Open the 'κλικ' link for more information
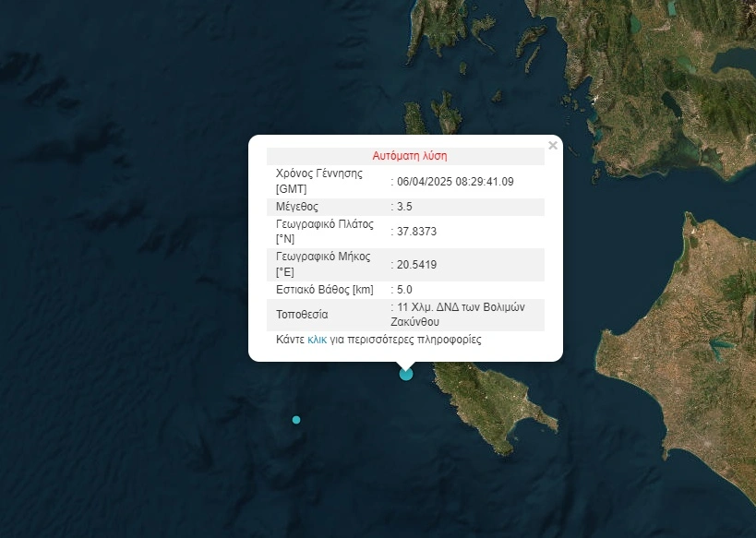The height and width of the screenshot is (538, 756). (x=317, y=340)
